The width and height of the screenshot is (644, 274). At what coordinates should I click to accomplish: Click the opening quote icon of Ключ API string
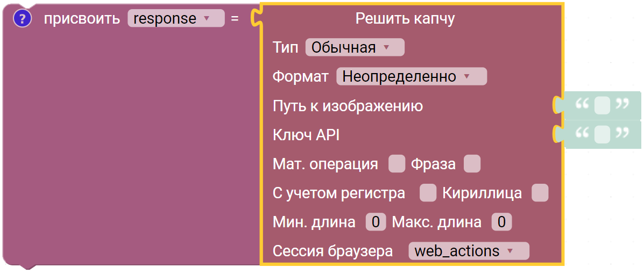tap(583, 133)
